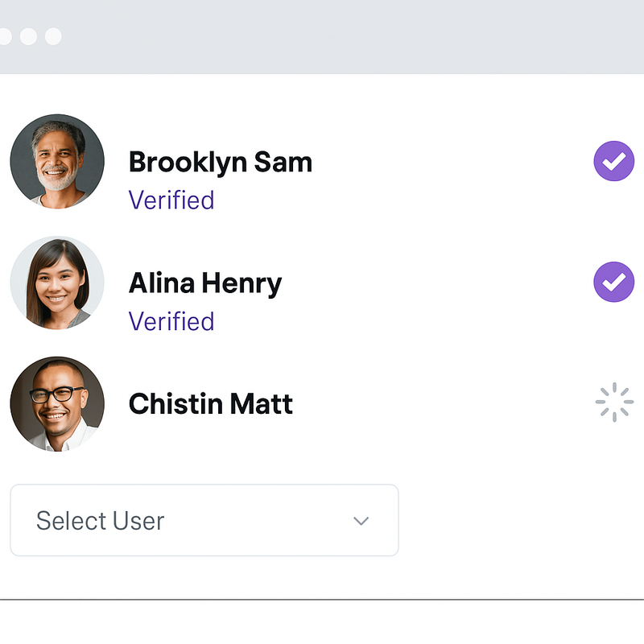Click the loading spinner beside Chistin Matt
The height and width of the screenshot is (644, 644).
(614, 402)
